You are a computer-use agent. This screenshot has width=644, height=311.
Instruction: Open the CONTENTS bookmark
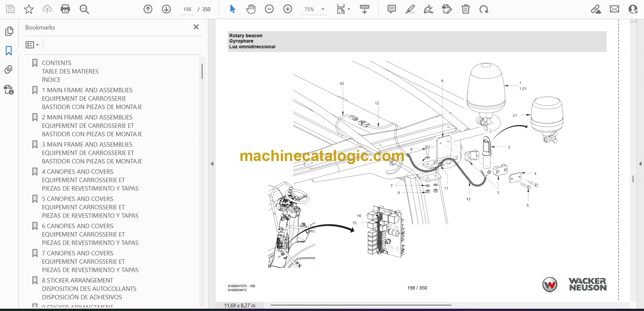[56, 63]
